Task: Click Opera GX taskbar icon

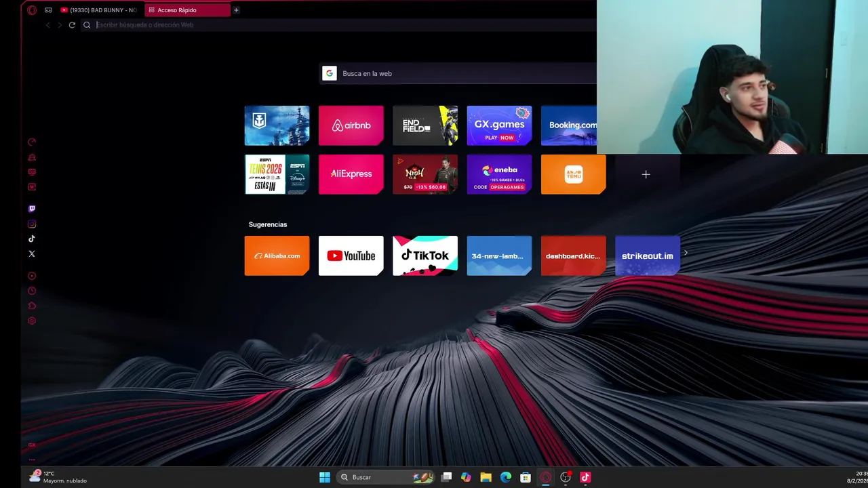Action: 545,477
